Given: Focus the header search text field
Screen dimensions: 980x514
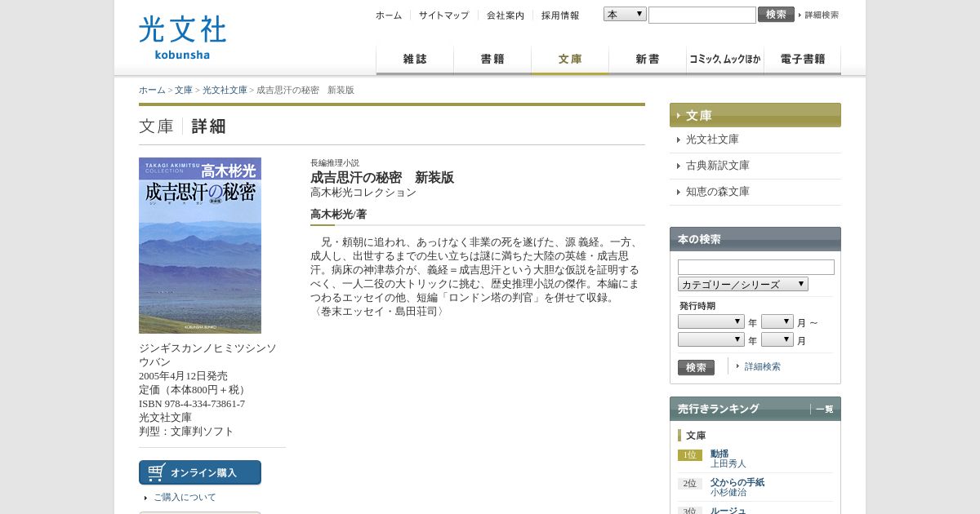Looking at the screenshot, I should pos(702,15).
